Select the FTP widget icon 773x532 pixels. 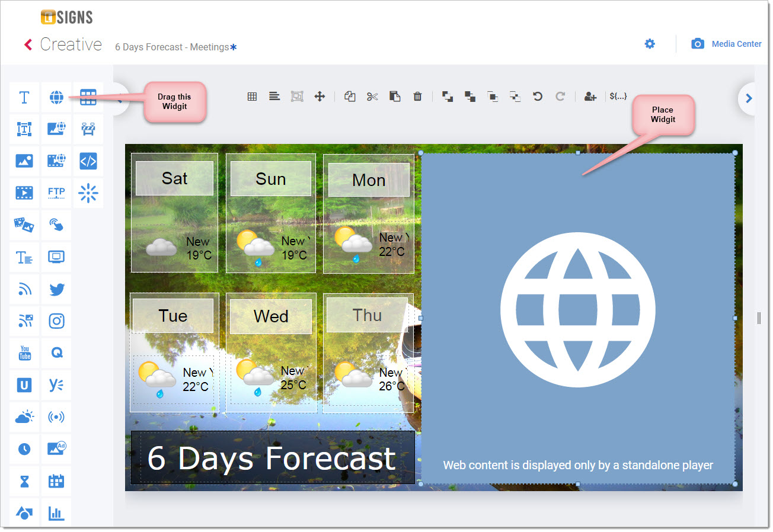(56, 193)
